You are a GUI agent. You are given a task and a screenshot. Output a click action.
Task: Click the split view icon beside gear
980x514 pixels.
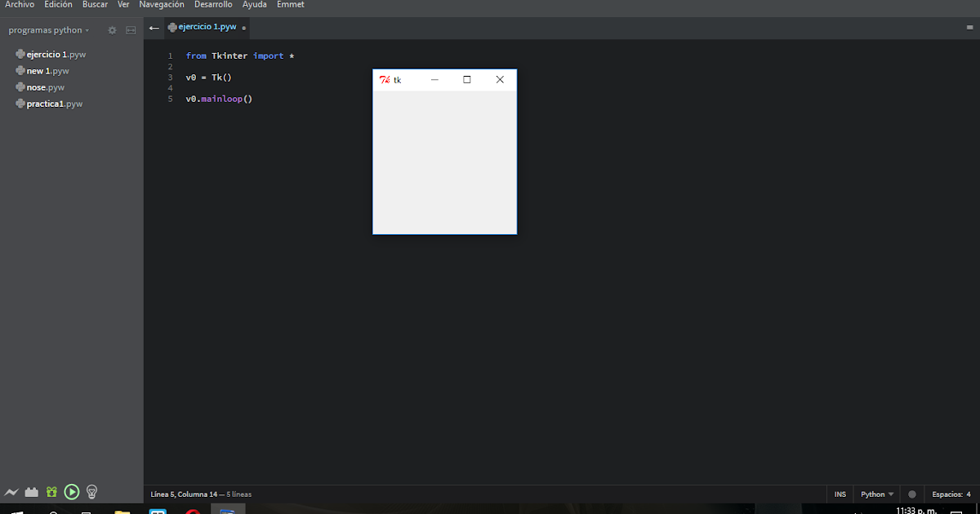pos(131,30)
